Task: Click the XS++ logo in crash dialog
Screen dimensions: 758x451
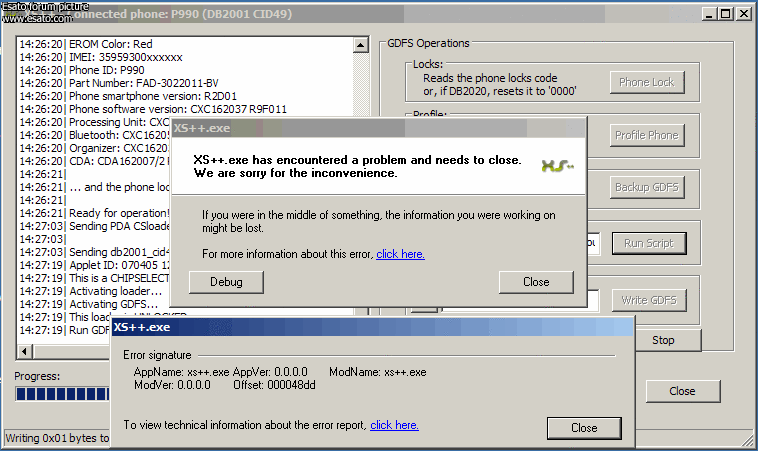Action: click(557, 166)
